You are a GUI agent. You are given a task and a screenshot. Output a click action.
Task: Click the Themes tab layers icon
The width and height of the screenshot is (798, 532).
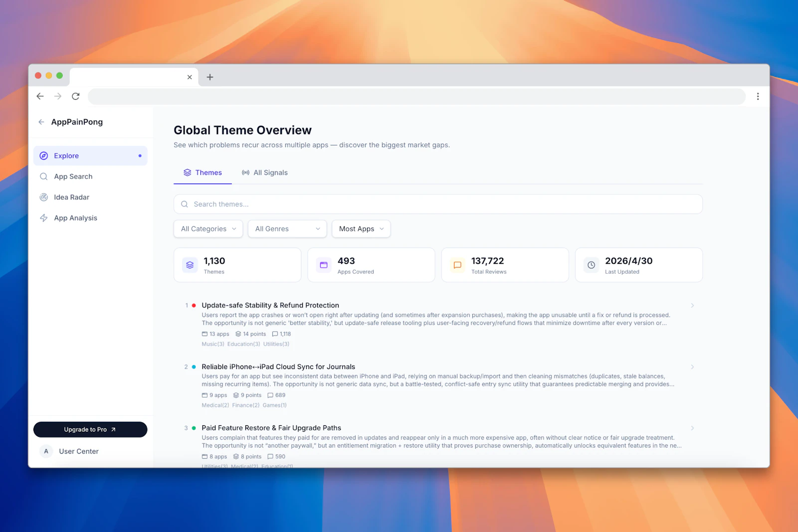pyautogui.click(x=188, y=173)
